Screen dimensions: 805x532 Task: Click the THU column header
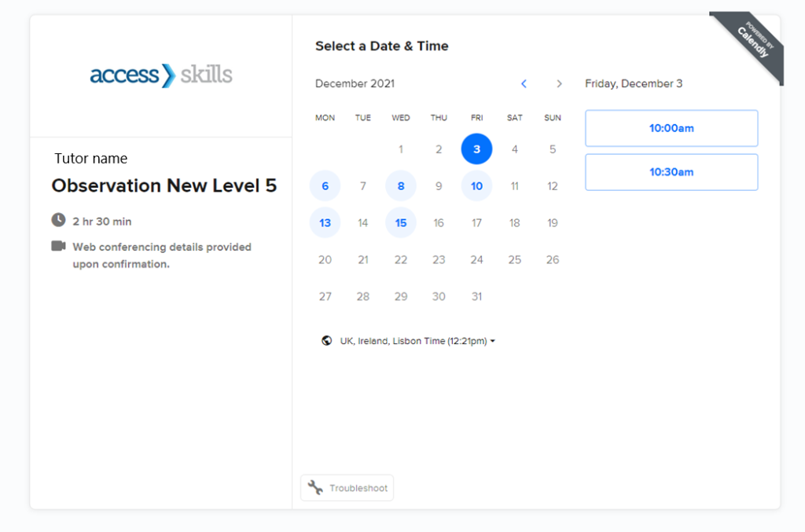coord(439,118)
